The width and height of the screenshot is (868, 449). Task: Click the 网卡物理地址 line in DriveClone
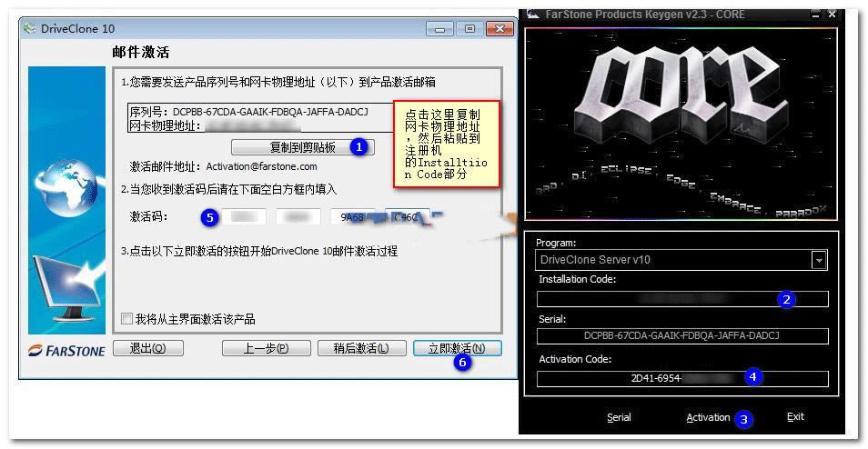pos(216,125)
